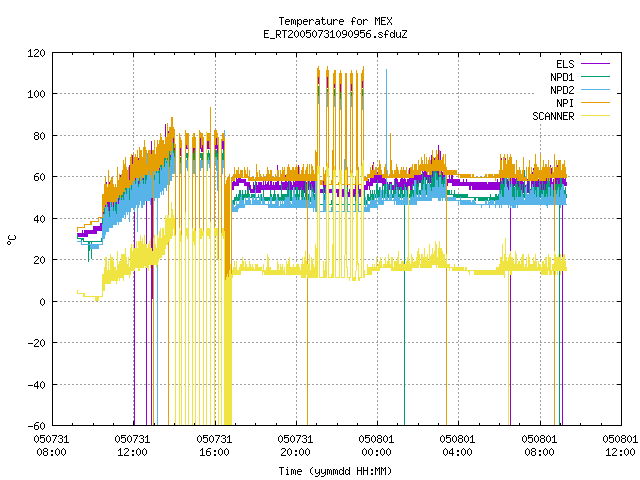Click the y-axis value -60

tap(36, 426)
